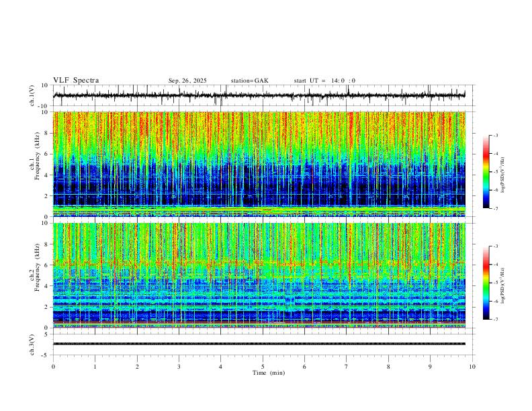This screenshot has height=411, width=532.
Task: Click the 'ch.1(V)' waveform axis label
Action: click(x=32, y=95)
